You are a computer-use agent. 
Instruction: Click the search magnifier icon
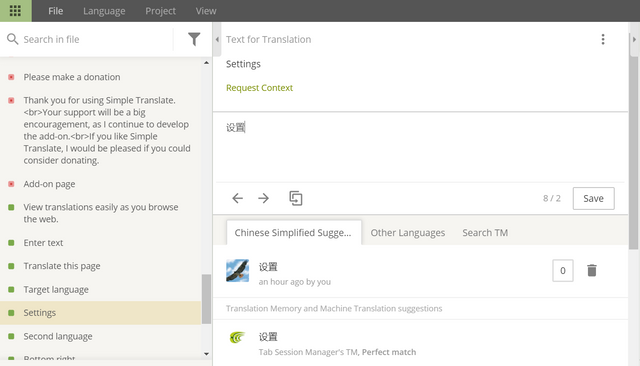point(12,39)
